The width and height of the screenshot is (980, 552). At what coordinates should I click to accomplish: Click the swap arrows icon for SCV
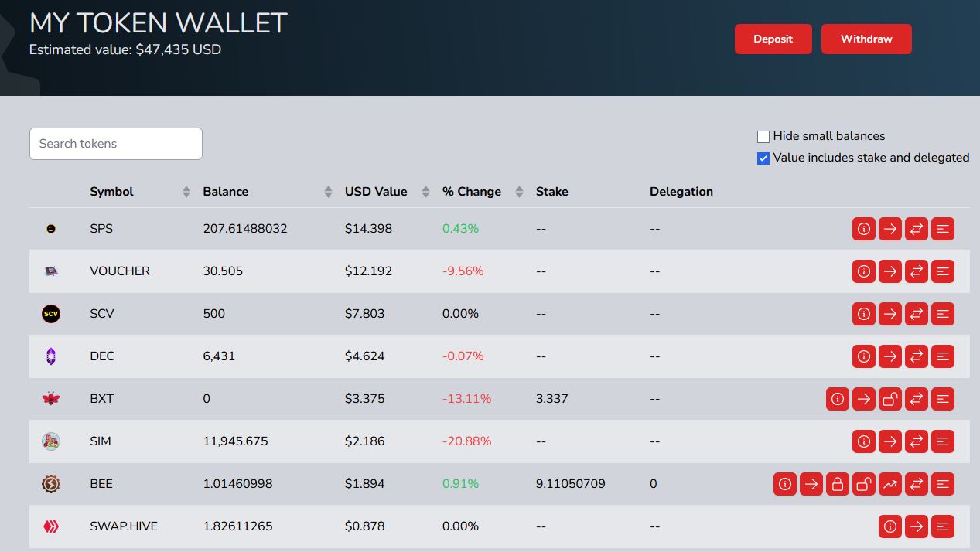(917, 314)
